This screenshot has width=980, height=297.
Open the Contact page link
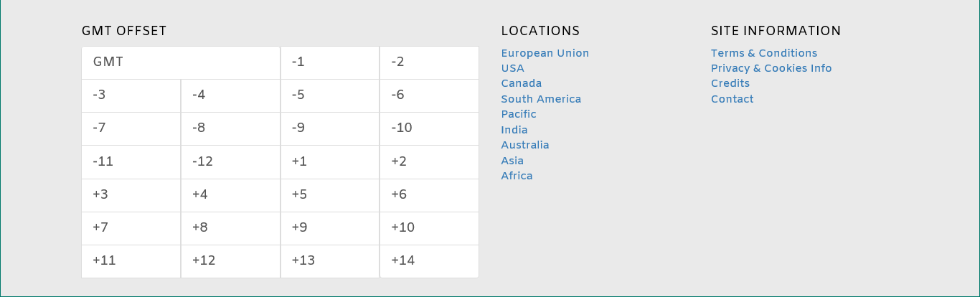pyautogui.click(x=732, y=99)
